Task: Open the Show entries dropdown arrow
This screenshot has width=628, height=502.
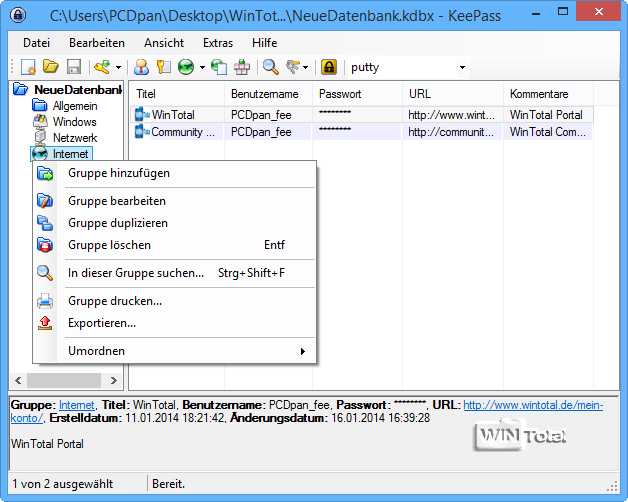Action: click(x=306, y=67)
